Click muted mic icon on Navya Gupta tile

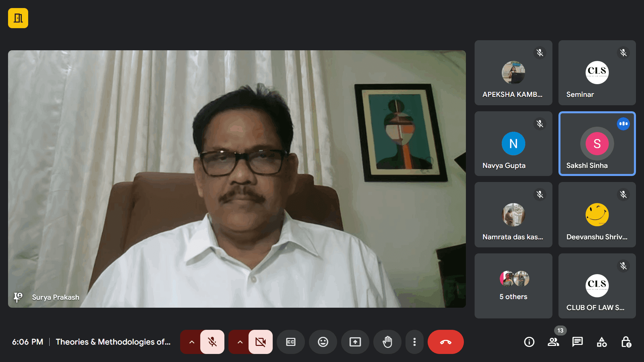(x=540, y=124)
